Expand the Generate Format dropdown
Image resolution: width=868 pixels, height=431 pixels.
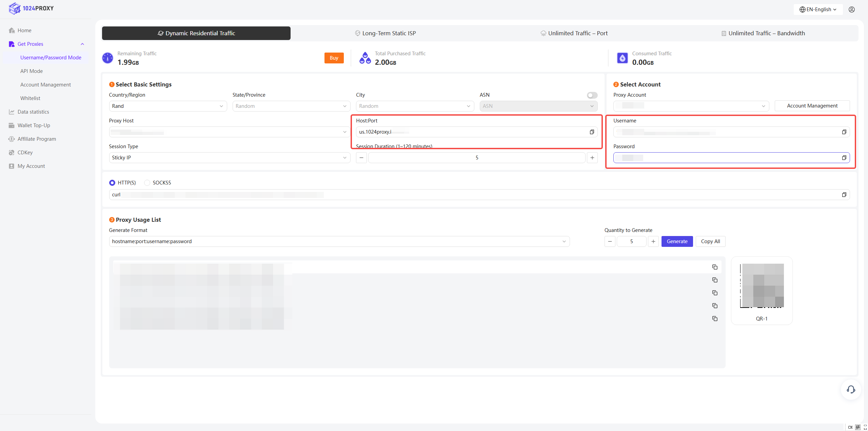tap(339, 241)
